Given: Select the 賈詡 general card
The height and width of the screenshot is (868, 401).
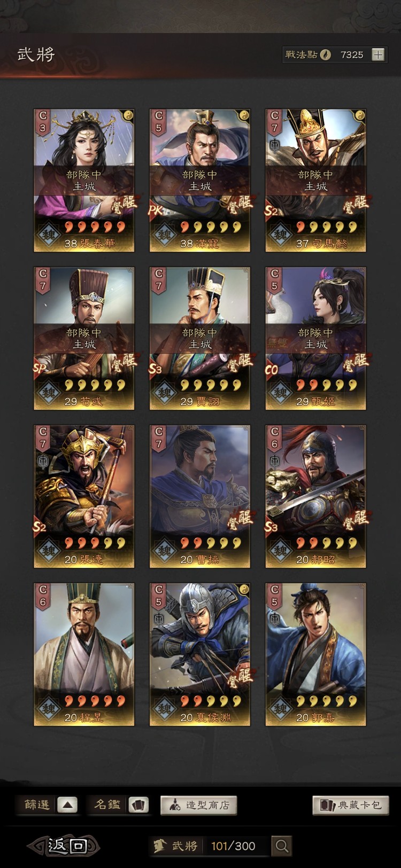Looking at the screenshot, I should pyautogui.click(x=199, y=339).
